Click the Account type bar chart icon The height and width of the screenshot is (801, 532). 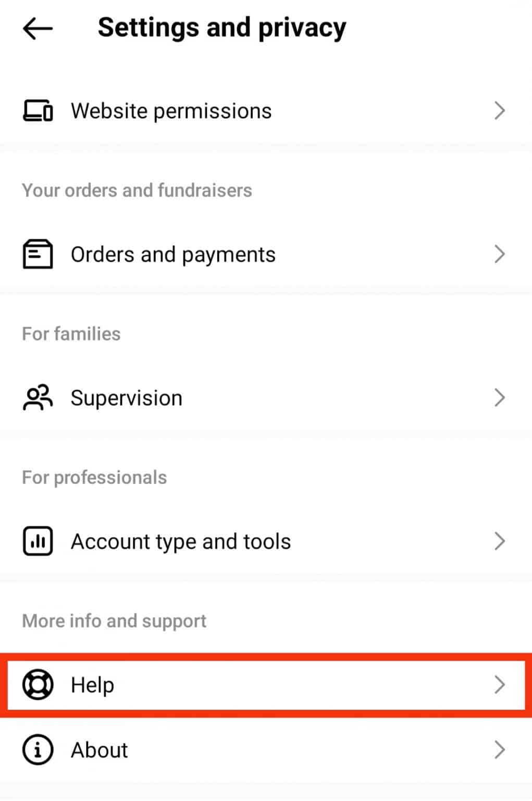pos(38,541)
